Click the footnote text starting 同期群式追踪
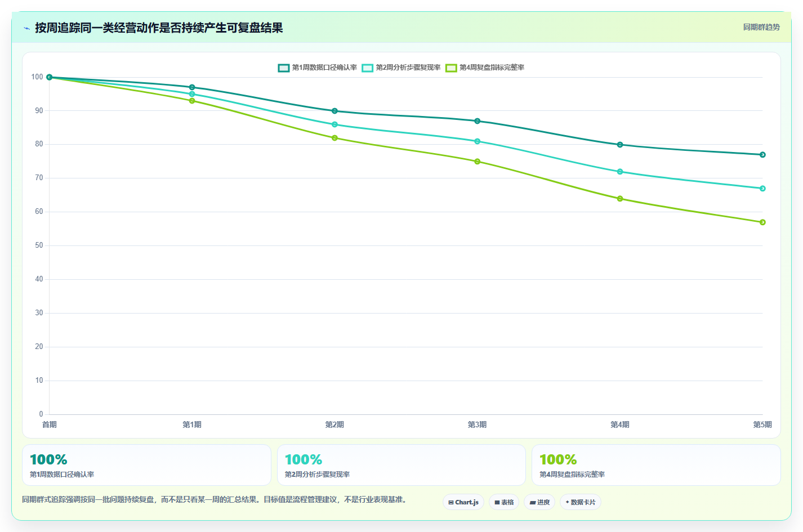 click(x=216, y=499)
